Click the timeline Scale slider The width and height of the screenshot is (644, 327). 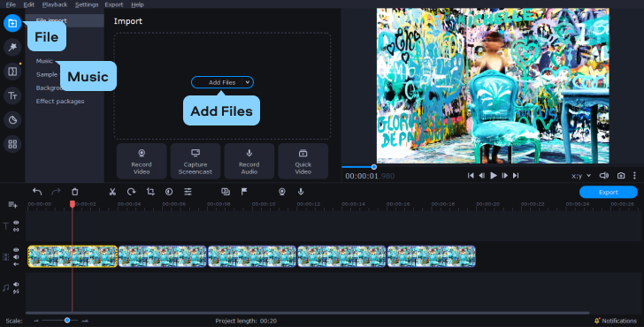coord(60,321)
